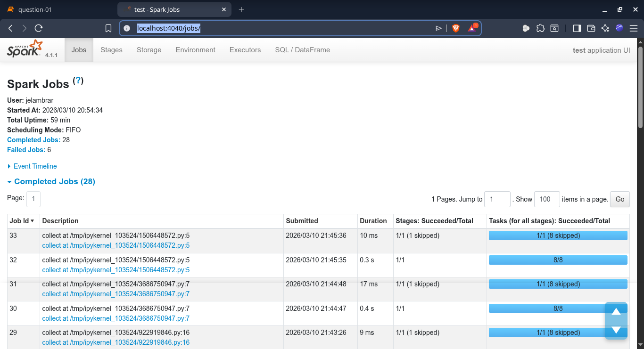Open a new browser tab
This screenshot has height=349, width=644.
click(x=241, y=9)
